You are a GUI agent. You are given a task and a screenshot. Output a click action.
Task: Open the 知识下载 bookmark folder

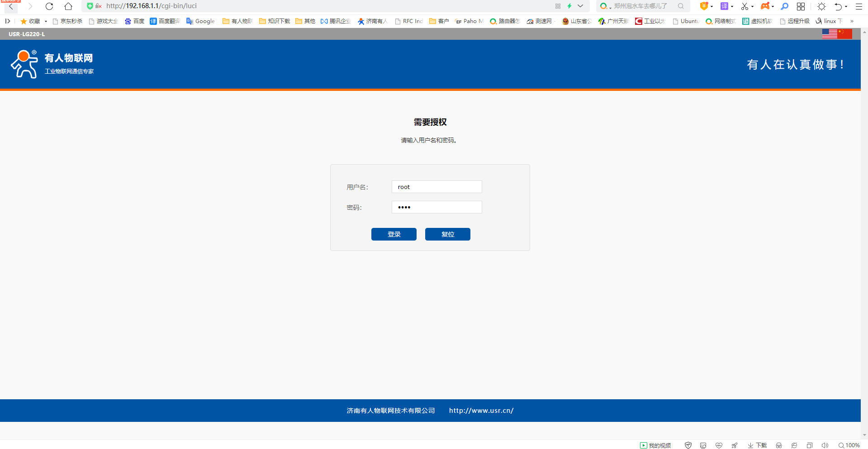coord(275,21)
